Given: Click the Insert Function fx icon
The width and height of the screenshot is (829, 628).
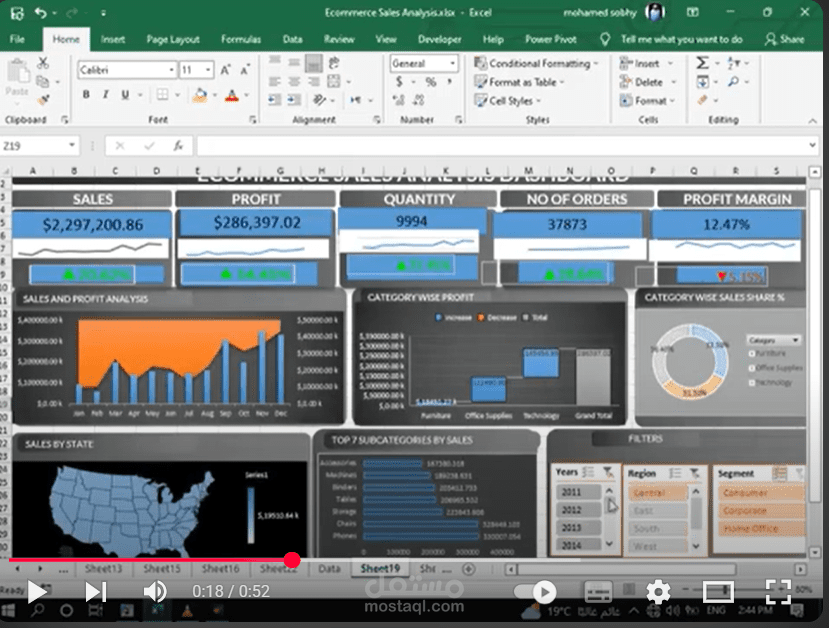Looking at the screenshot, I should (178, 145).
